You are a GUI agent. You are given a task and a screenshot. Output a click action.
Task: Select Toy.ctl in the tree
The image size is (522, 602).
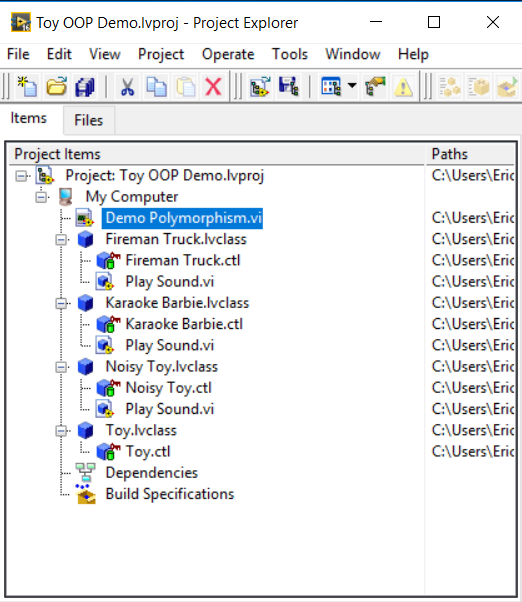(148, 452)
